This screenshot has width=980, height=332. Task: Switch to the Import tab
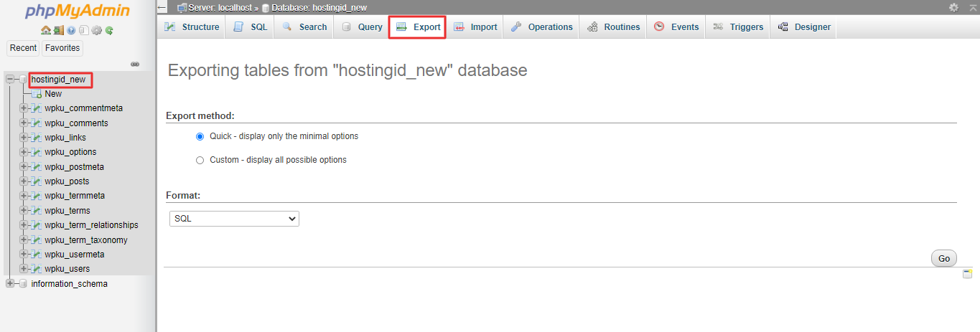(475, 27)
